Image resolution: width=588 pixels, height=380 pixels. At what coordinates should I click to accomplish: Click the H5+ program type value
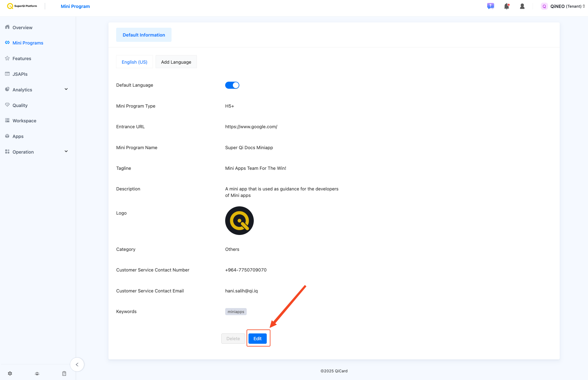[230, 106]
